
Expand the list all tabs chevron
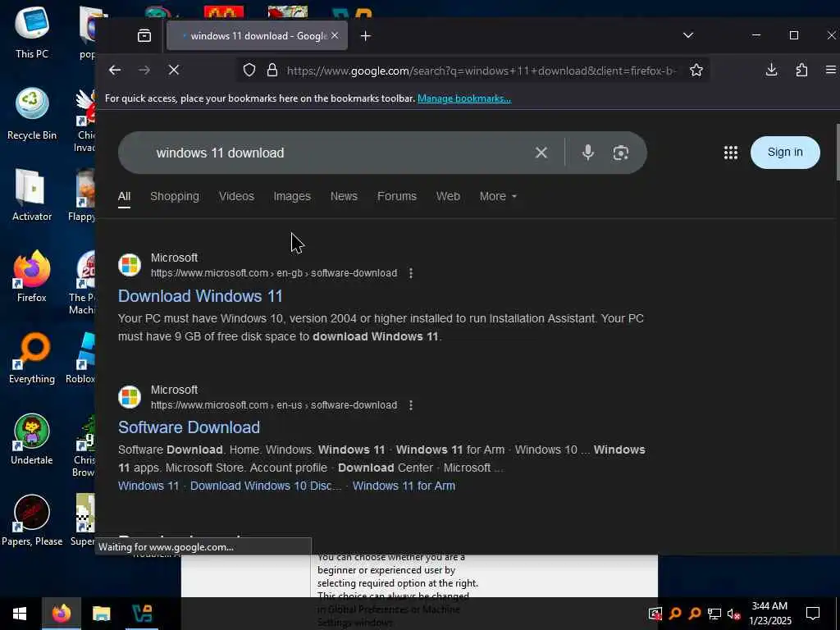tap(688, 35)
